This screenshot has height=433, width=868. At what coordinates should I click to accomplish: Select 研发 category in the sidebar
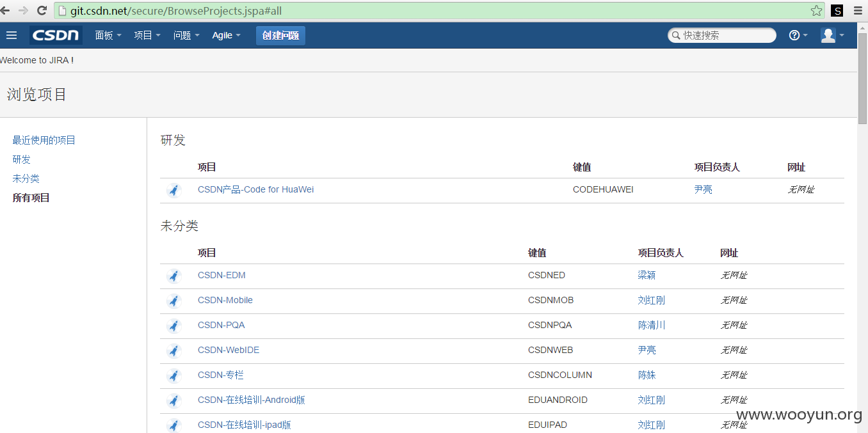click(x=22, y=159)
